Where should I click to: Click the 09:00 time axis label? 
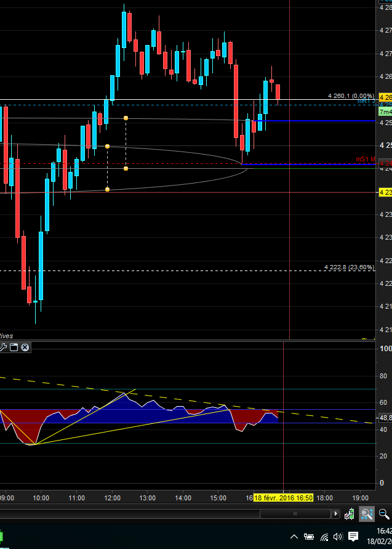click(x=7, y=498)
